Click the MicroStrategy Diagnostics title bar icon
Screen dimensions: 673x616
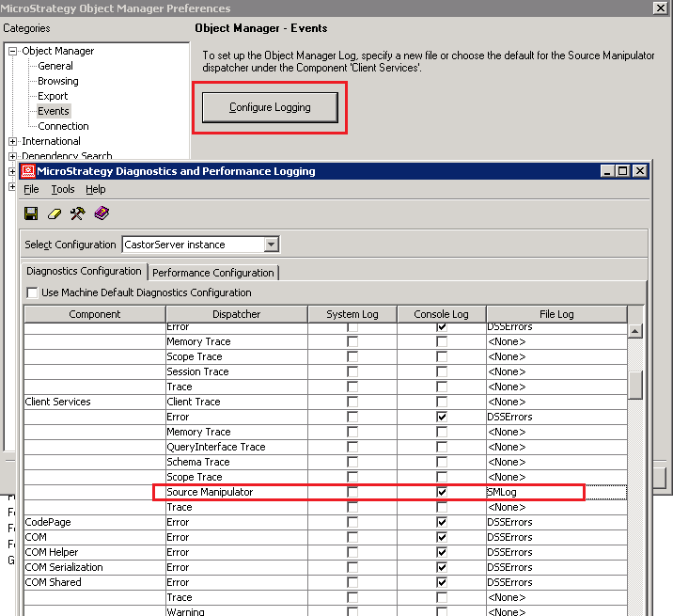click(28, 171)
